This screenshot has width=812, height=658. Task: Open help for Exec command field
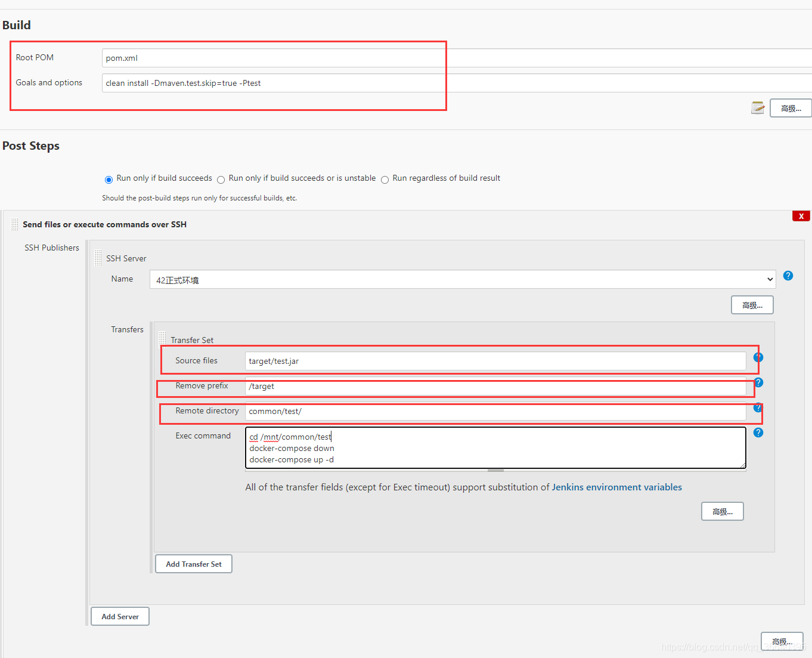click(x=758, y=433)
